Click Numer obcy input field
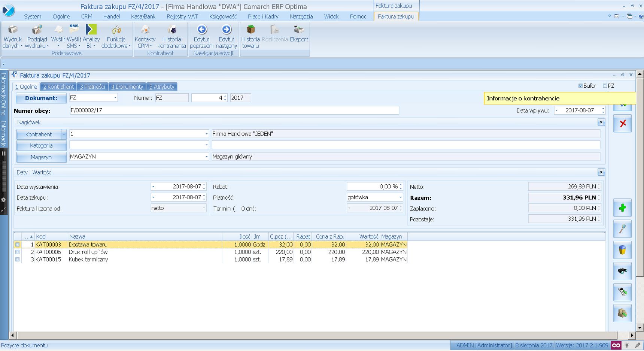The height and width of the screenshot is (351, 644). pos(234,110)
